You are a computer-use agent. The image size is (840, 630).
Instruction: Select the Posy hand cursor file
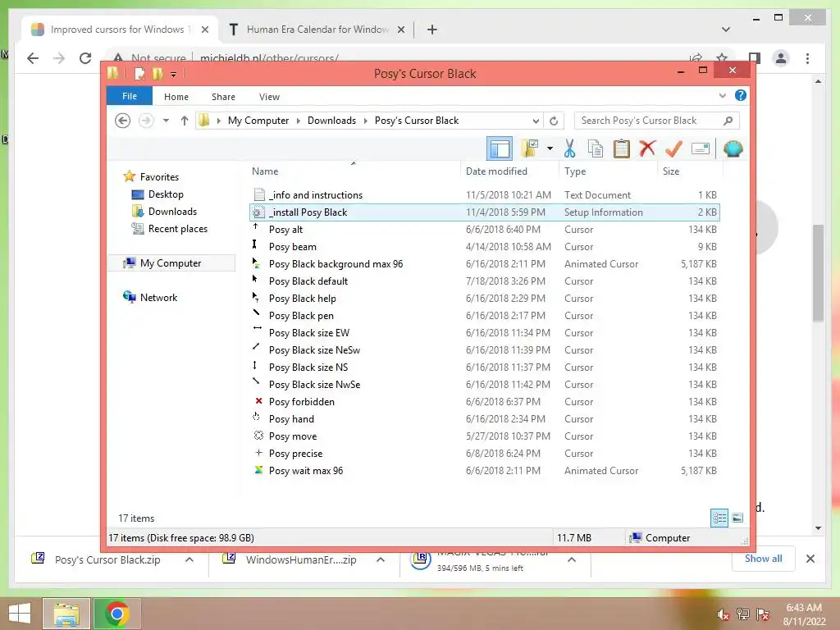click(484, 419)
